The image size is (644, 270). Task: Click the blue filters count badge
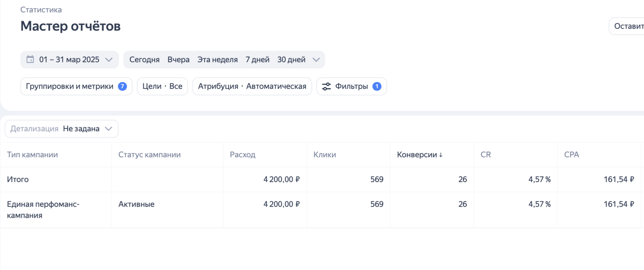(377, 86)
